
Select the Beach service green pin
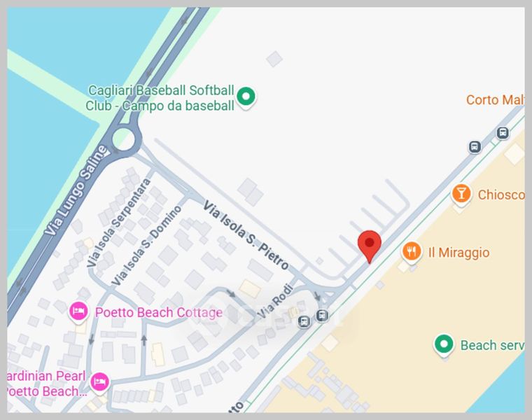point(443,345)
